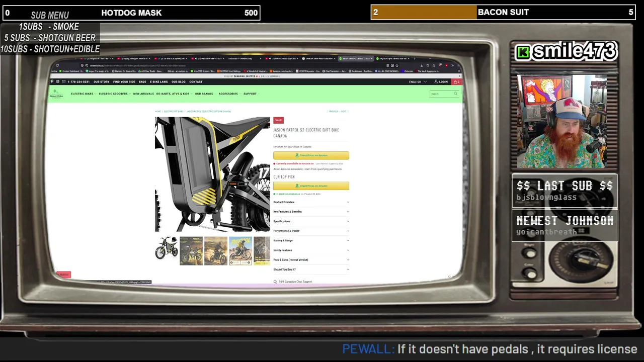Switch to the Keystar Alpha Electric Bike browser tab

pyautogui.click(x=394, y=59)
